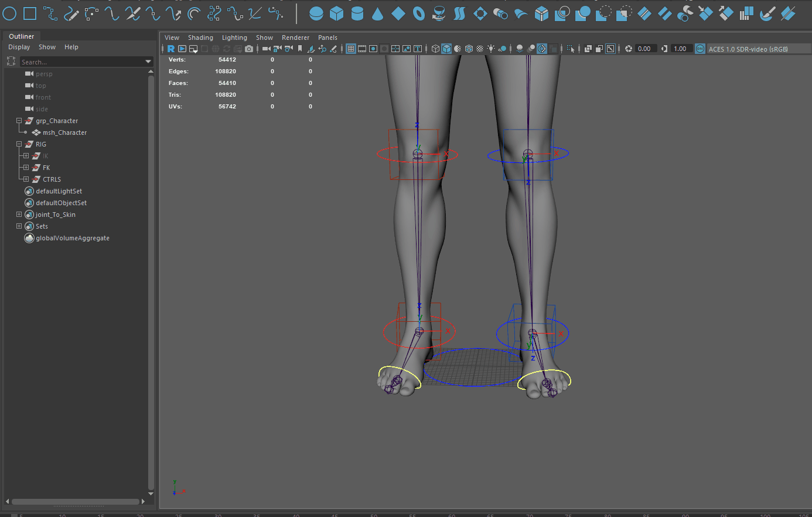Click the Revolve surface icon
Viewport: 812px width, 517px height.
pyautogui.click(x=439, y=13)
